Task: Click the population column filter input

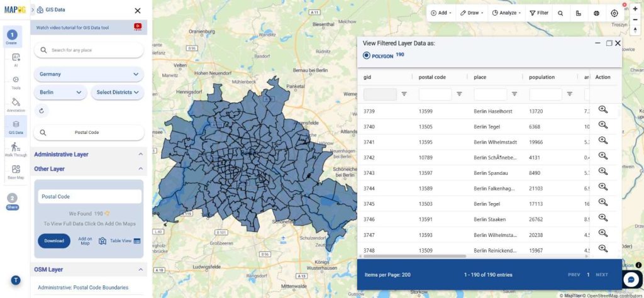Action: coord(545,94)
